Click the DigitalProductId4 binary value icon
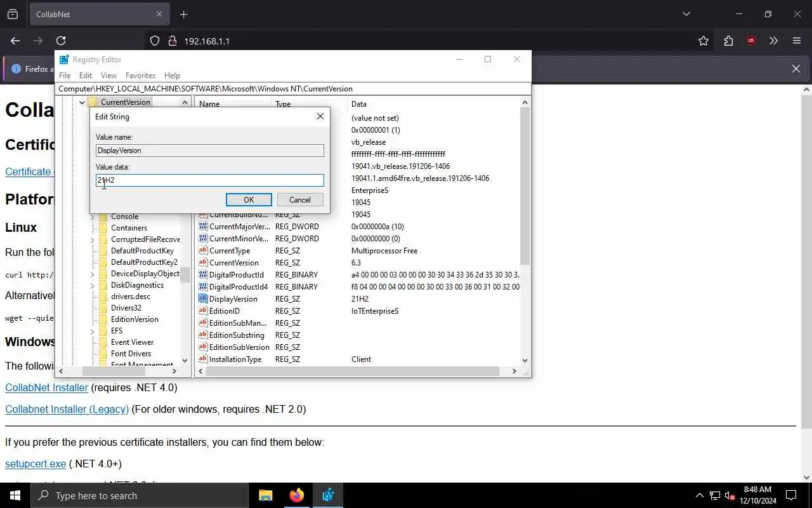Viewport: 812px width, 508px height. 203,287
